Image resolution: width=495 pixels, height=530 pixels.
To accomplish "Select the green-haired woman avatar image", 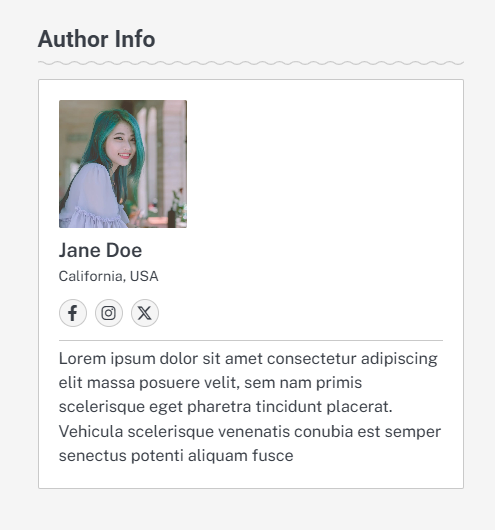I will [123, 164].
